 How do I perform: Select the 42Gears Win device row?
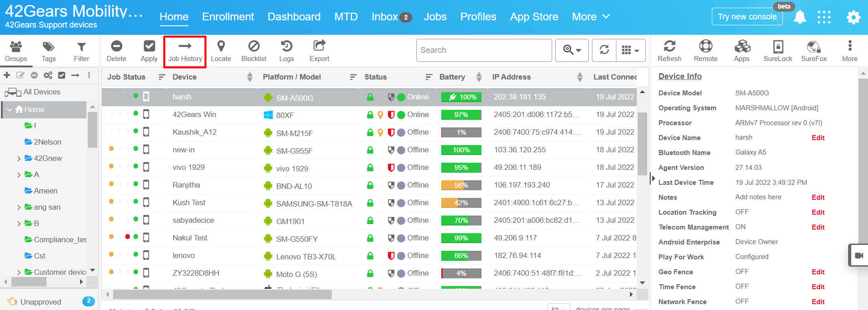click(x=369, y=115)
